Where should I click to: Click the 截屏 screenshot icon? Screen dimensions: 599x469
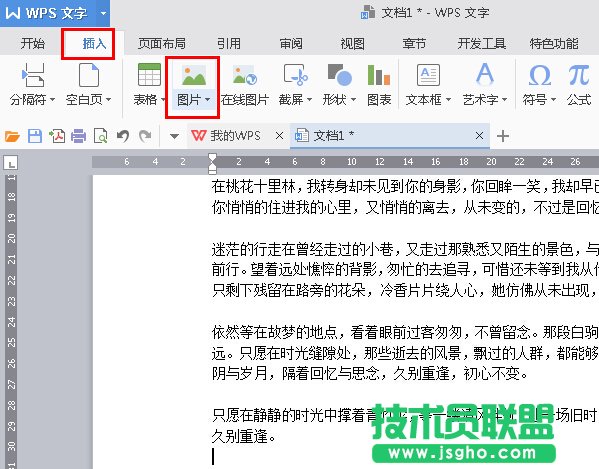tap(296, 75)
